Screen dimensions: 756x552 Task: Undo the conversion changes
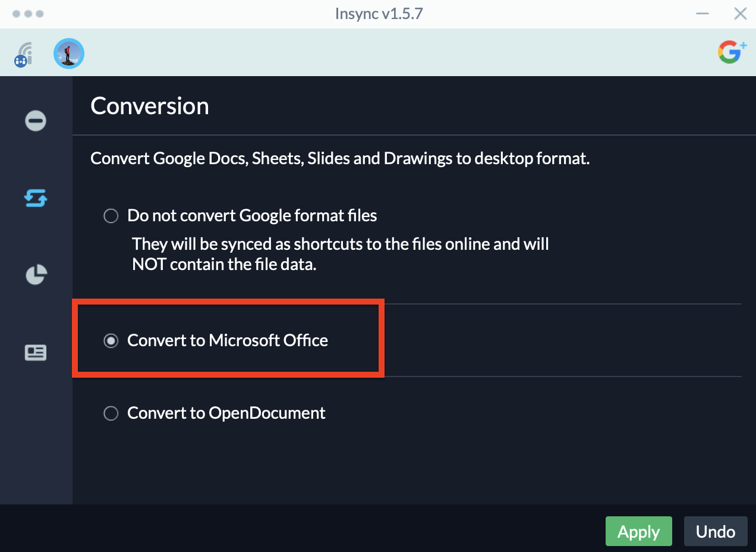pyautogui.click(x=716, y=531)
